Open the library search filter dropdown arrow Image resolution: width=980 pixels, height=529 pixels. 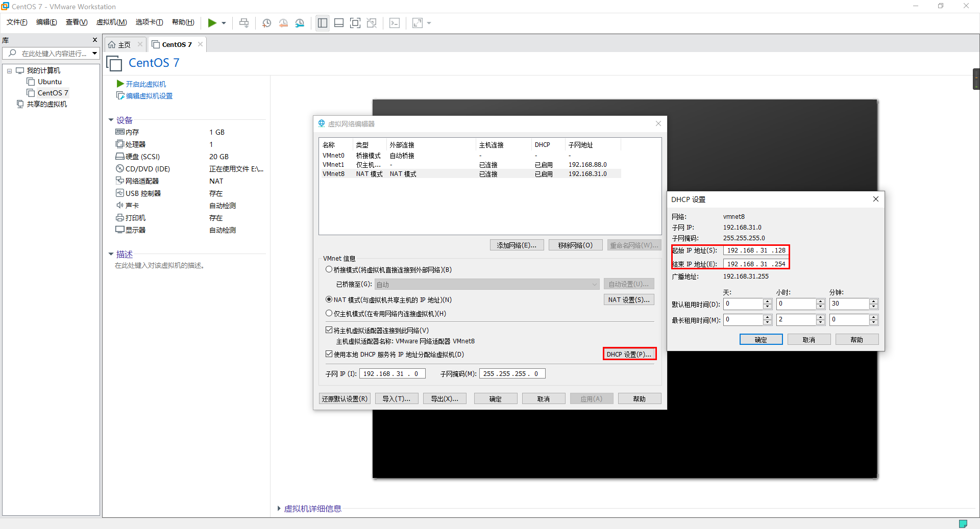[94, 53]
